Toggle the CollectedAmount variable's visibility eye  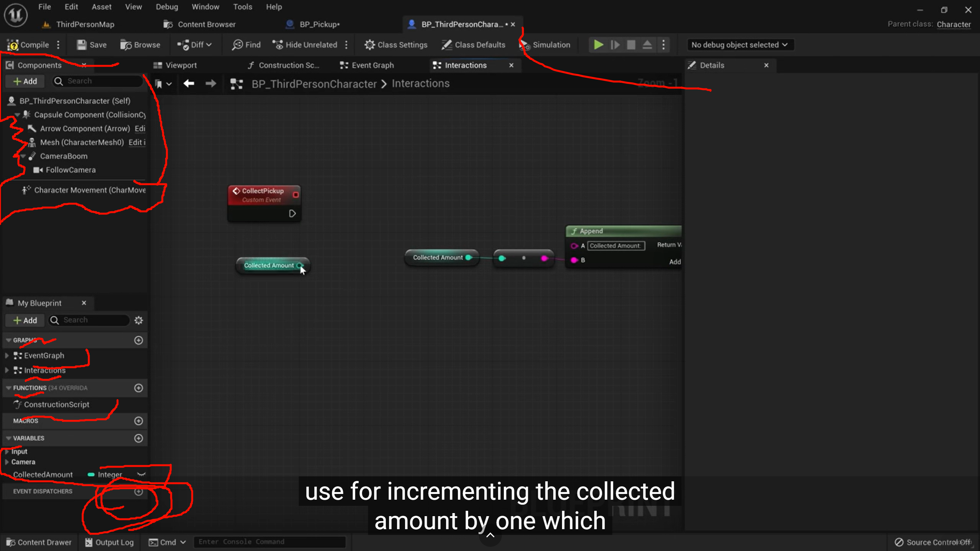(141, 474)
